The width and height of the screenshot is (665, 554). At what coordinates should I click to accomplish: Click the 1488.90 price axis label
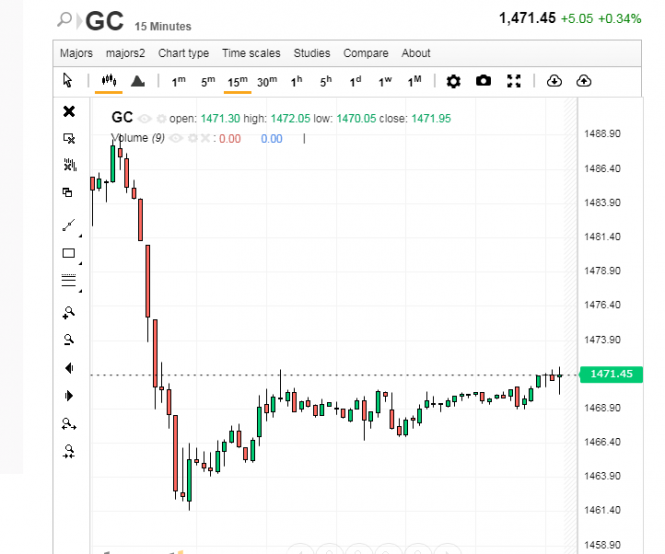(x=602, y=134)
